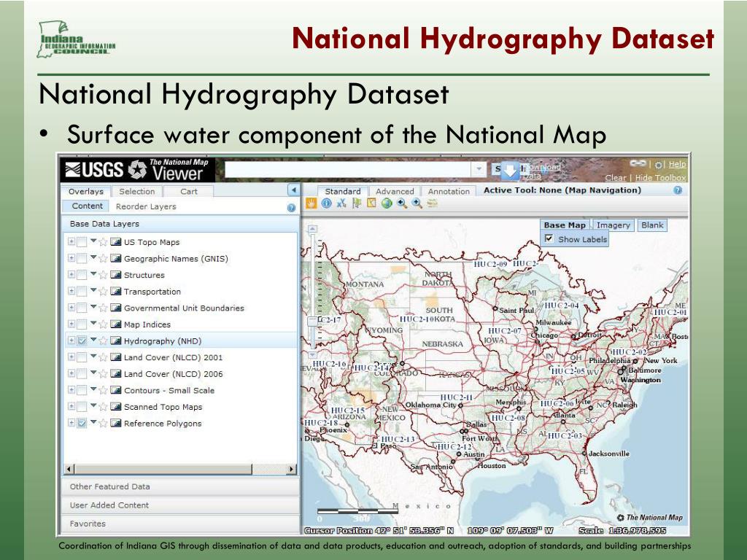Mark Structures layer as favorite
The image size is (747, 560).
click(103, 275)
